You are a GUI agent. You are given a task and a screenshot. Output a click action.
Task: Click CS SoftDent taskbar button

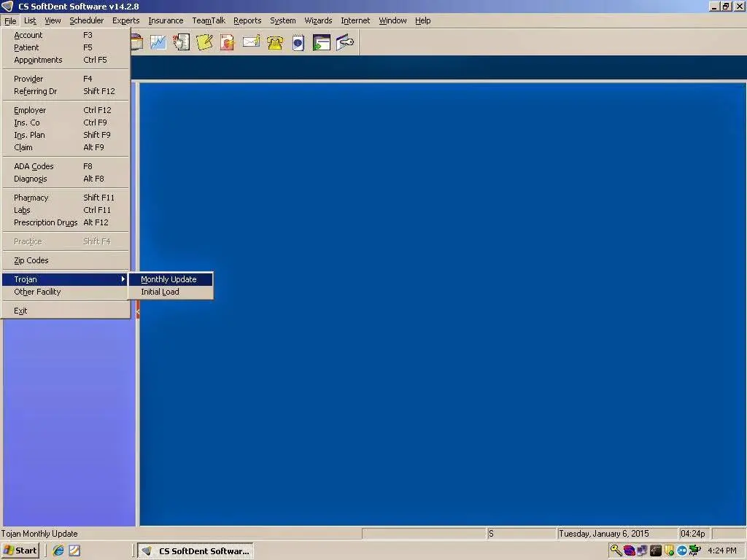click(x=196, y=551)
